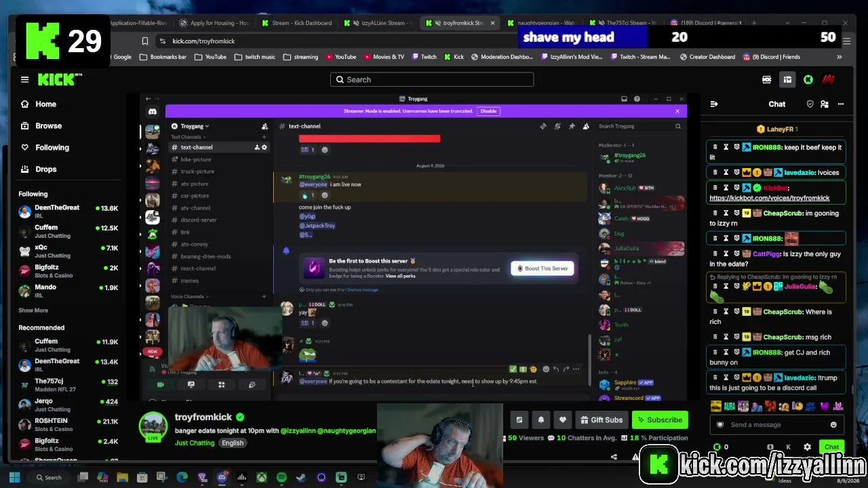Click Show More under Following
Viewport: 868px width, 488px height.
(33, 310)
